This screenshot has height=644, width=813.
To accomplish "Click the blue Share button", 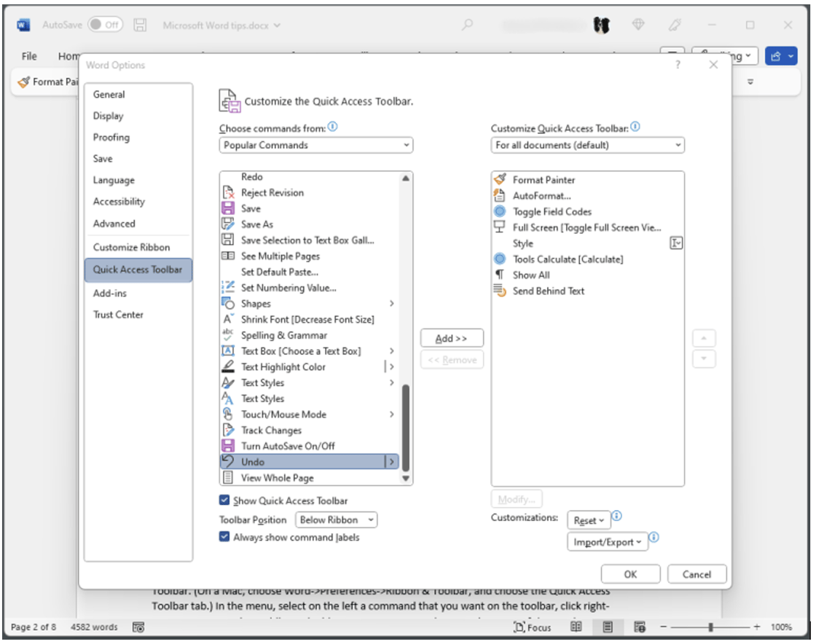I will (x=781, y=56).
